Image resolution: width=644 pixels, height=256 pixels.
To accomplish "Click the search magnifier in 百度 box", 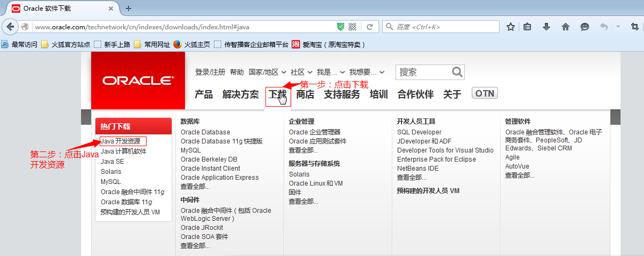I will point(389,27).
